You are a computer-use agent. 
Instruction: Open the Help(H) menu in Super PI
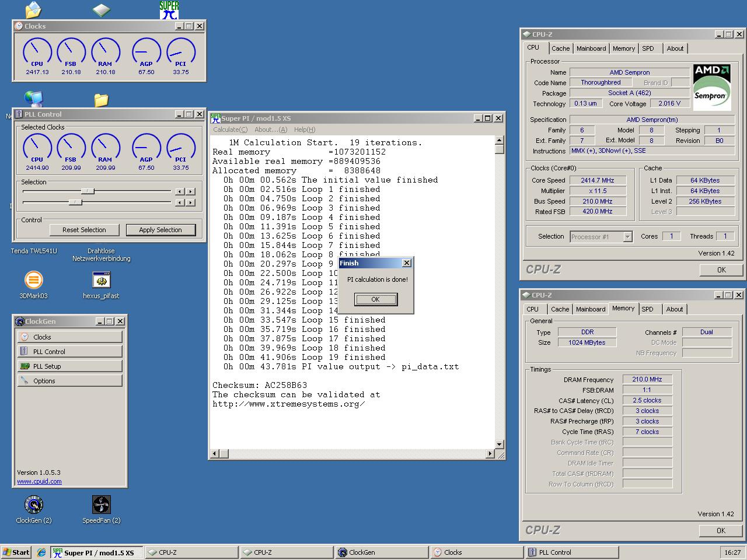tap(305, 129)
